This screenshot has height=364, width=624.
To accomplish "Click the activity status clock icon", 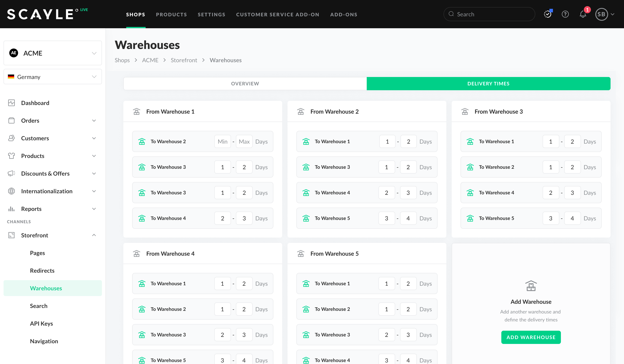I will [x=547, y=14].
